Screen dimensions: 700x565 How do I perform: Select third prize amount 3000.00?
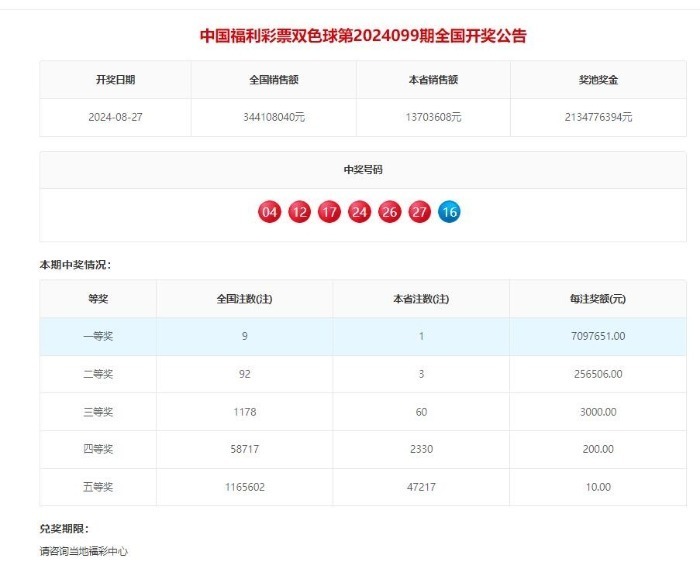coord(598,411)
